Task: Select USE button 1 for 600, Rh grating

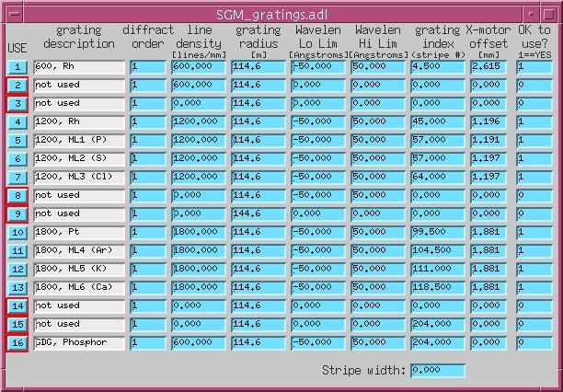Action: point(17,67)
